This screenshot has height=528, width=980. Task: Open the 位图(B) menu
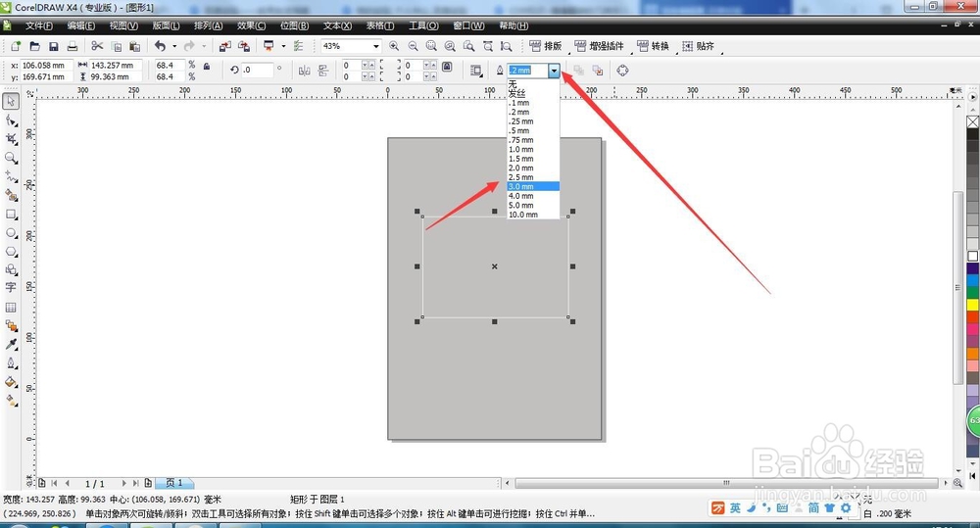(x=294, y=25)
